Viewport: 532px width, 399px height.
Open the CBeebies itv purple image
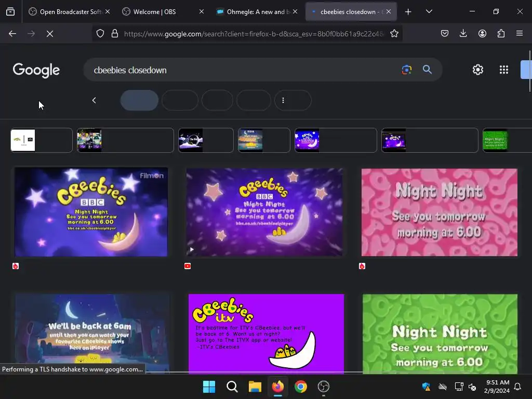click(x=266, y=334)
